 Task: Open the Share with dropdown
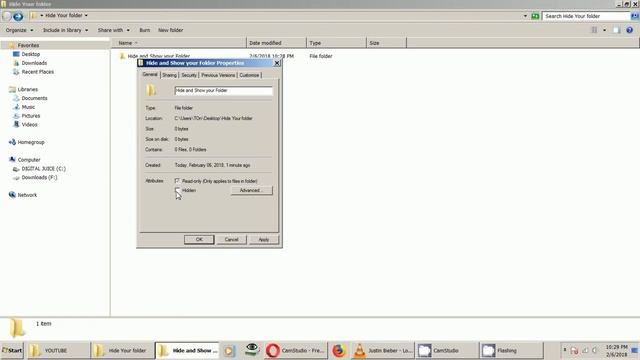click(x=113, y=30)
